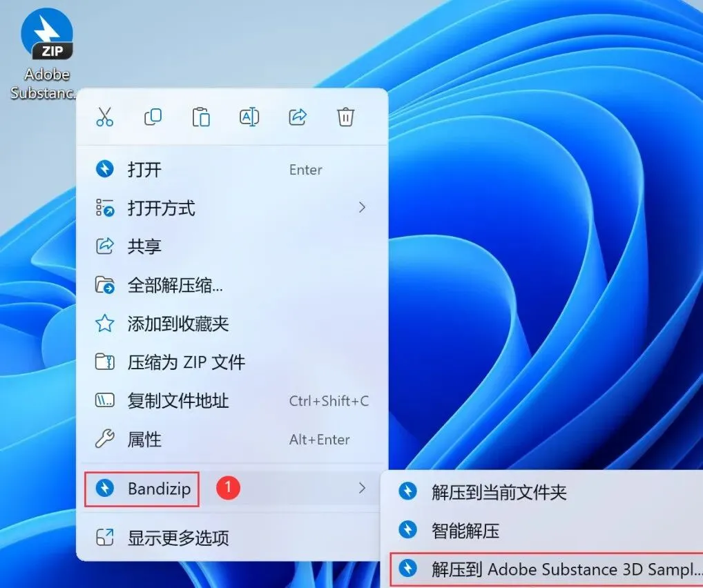
Task: Click the Rename icon in context menu
Action: point(249,117)
